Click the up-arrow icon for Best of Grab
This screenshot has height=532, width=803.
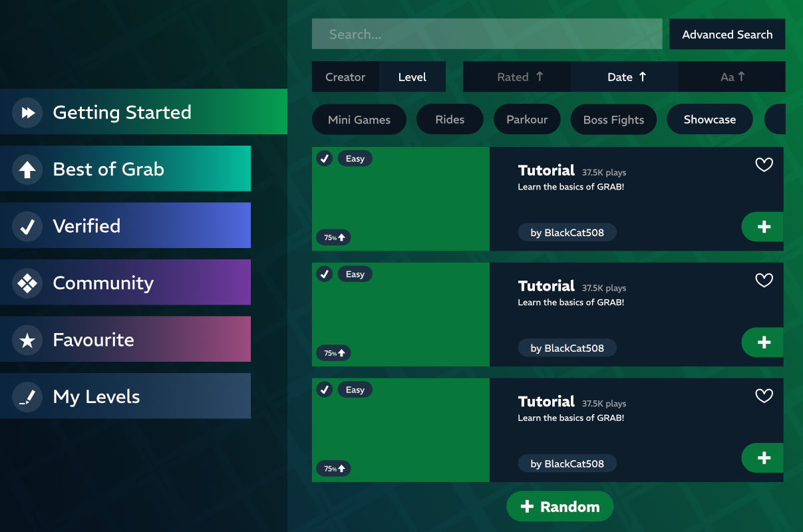[x=27, y=170]
